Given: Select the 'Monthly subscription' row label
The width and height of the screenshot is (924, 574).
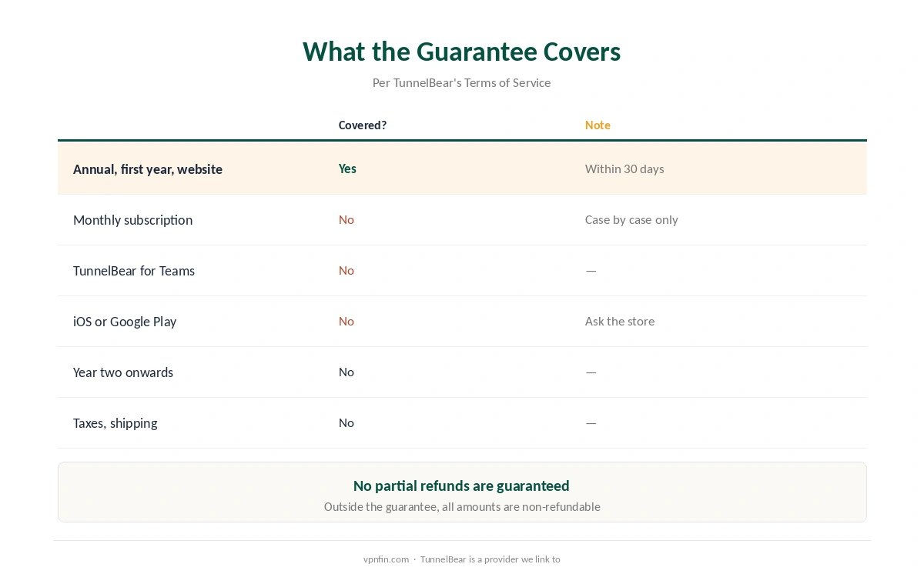Looking at the screenshot, I should (133, 220).
